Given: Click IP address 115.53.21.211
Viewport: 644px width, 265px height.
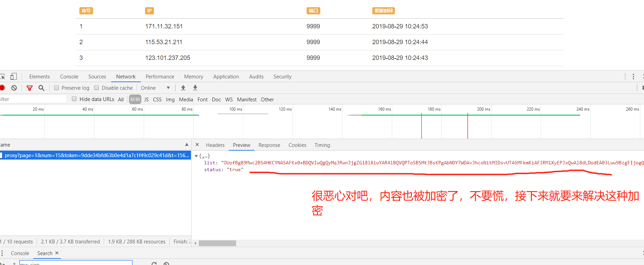Looking at the screenshot, I should pyautogui.click(x=164, y=42).
